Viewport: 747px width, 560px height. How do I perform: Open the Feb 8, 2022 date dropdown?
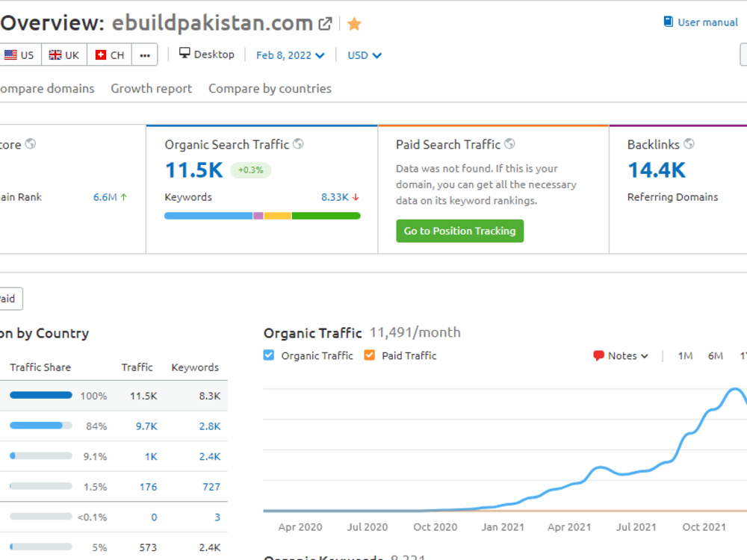(x=290, y=55)
